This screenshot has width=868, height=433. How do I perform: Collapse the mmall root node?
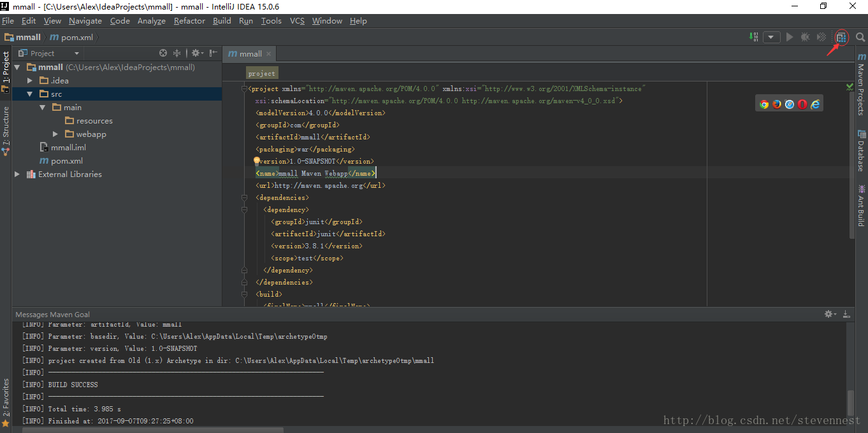(x=17, y=67)
